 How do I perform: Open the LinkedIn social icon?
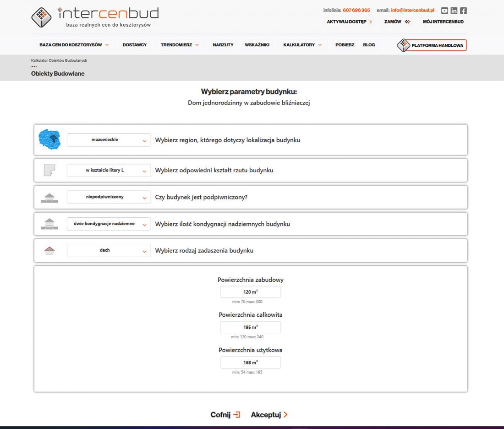coord(454,11)
